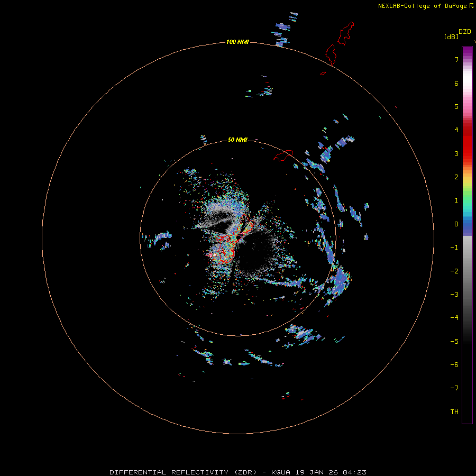Image resolution: width=476 pixels, height=476 pixels.
Task: Click the 5 dB tick on the color scale
Action: tap(456, 106)
